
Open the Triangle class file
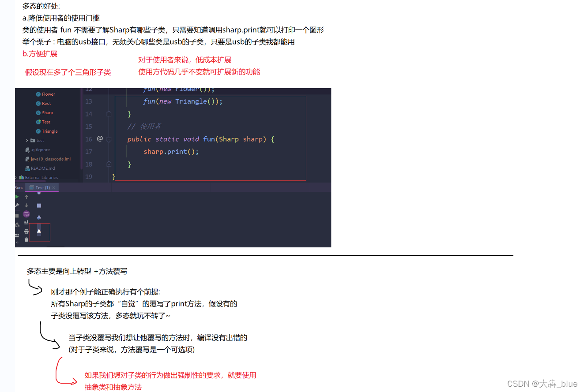tap(50, 131)
